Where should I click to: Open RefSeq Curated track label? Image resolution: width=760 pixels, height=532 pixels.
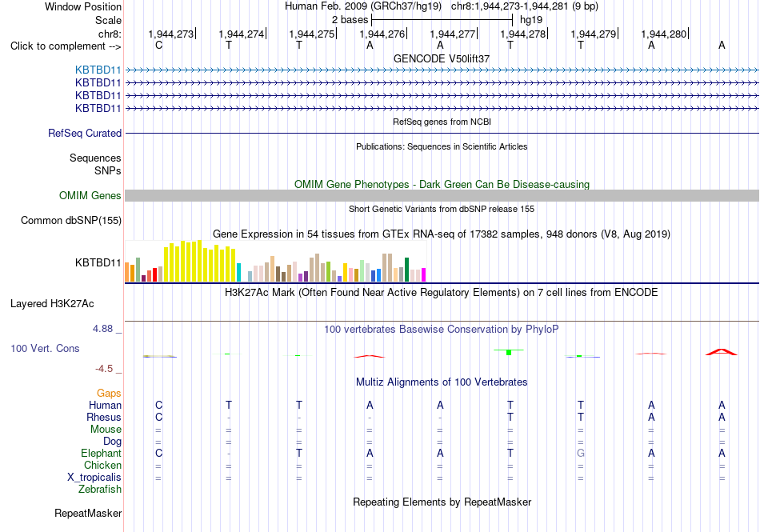point(85,134)
